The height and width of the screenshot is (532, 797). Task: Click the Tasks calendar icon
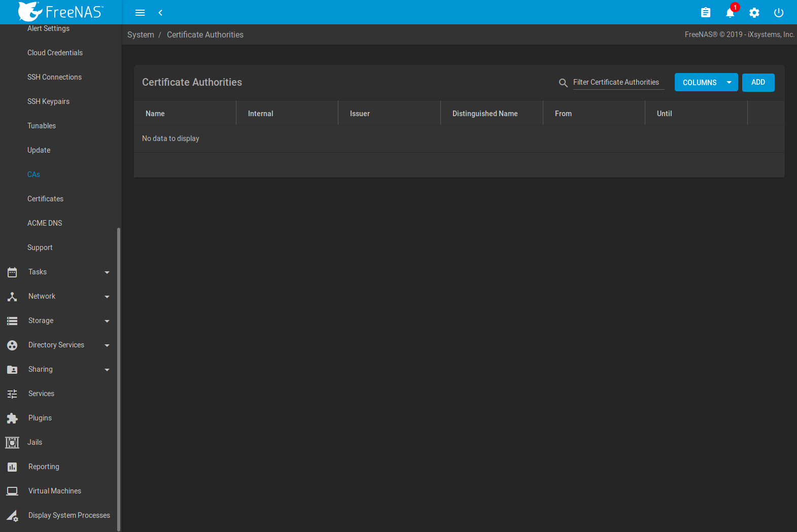point(12,272)
